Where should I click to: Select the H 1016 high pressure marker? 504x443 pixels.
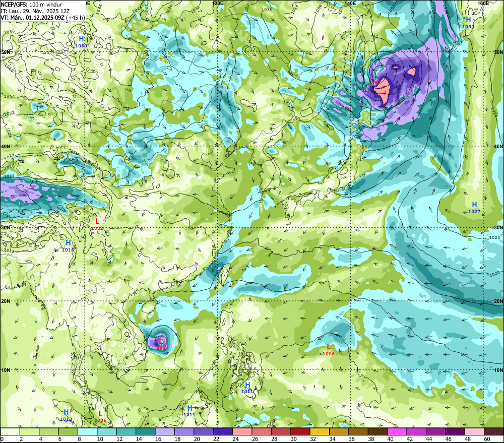point(68,246)
